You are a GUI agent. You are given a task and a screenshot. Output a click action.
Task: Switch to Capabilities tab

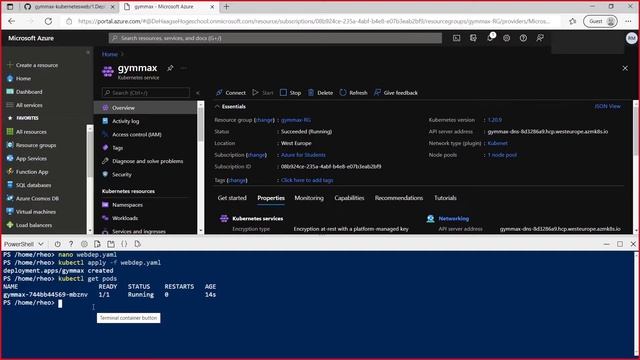pos(349,198)
